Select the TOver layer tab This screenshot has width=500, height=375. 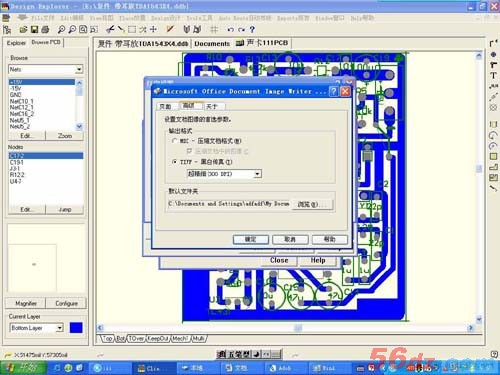[x=136, y=339]
